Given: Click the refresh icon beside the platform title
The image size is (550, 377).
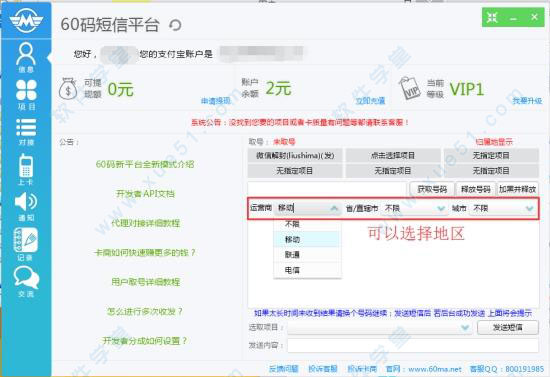Looking at the screenshot, I should tap(175, 25).
